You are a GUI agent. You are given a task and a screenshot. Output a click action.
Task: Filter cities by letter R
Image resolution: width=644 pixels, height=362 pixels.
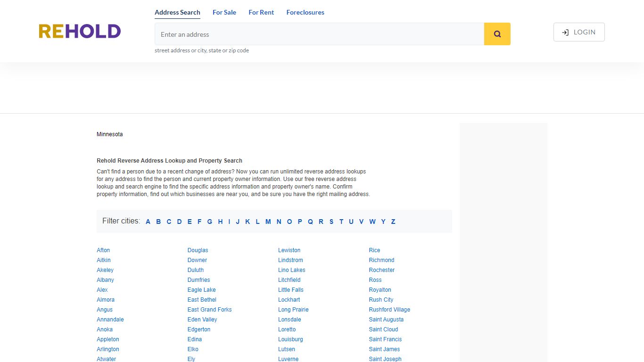(321, 222)
